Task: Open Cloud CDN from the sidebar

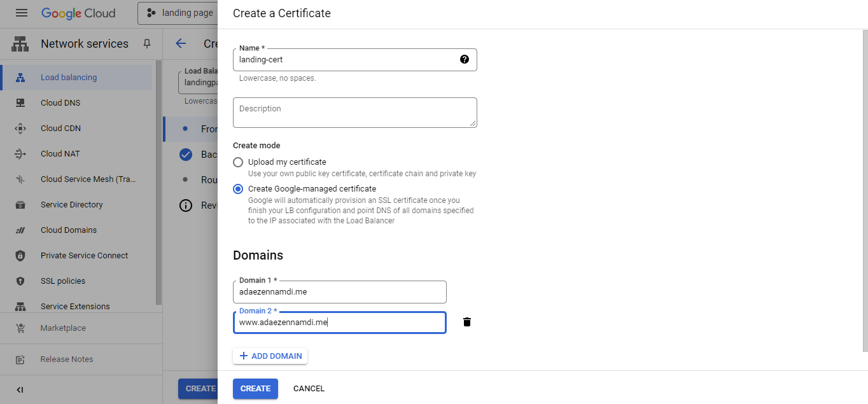Action: [x=60, y=128]
